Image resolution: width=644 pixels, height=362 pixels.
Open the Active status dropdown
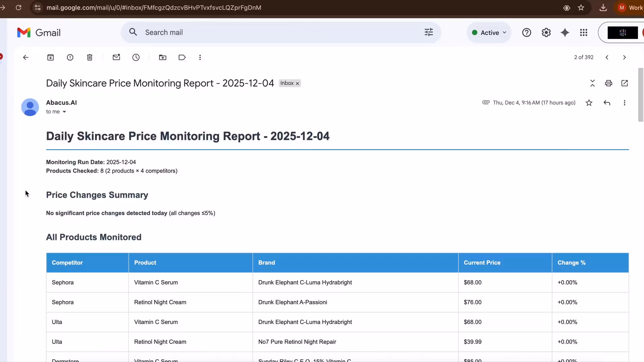click(x=489, y=33)
